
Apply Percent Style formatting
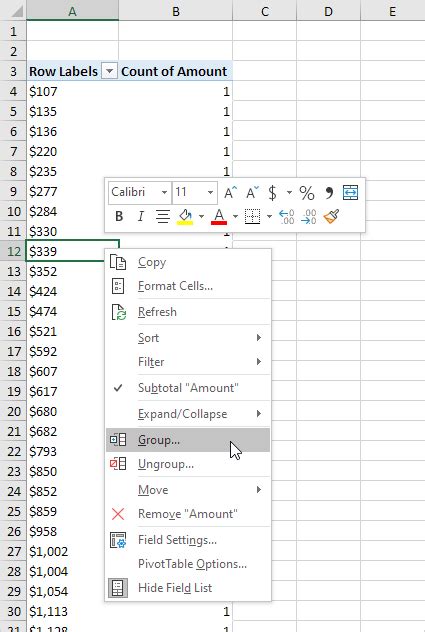click(x=307, y=193)
